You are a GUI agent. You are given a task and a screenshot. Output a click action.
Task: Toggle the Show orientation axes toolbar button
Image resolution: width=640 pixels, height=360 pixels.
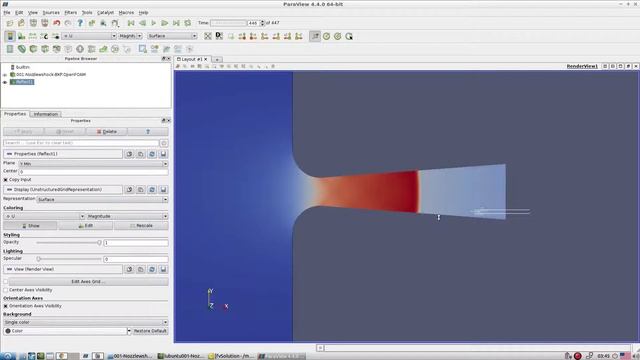coord(315,36)
